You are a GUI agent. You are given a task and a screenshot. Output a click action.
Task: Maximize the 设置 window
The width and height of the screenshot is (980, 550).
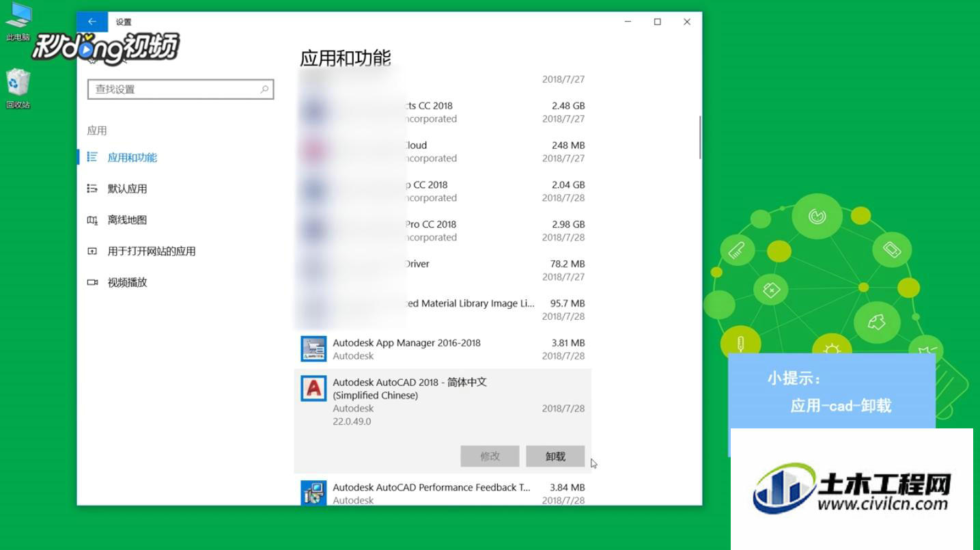pyautogui.click(x=658, y=22)
